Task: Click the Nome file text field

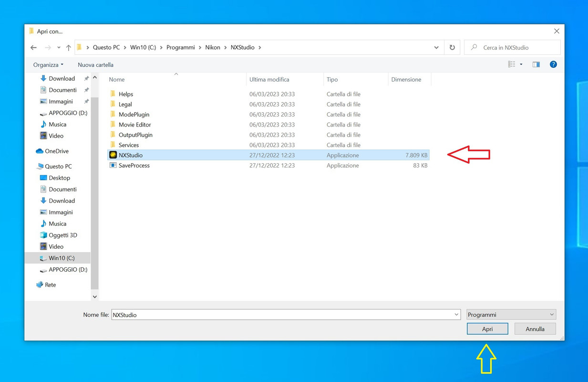Action: pyautogui.click(x=282, y=315)
